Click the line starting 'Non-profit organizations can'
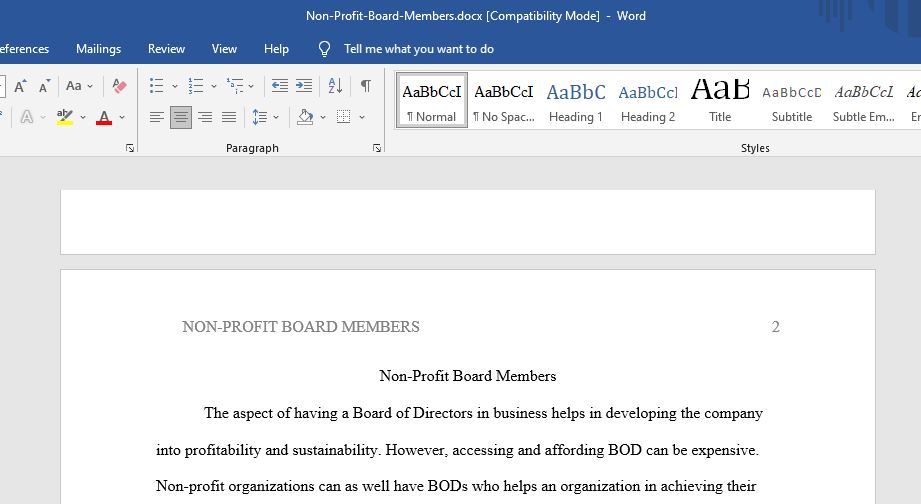921x504 pixels. (x=456, y=486)
